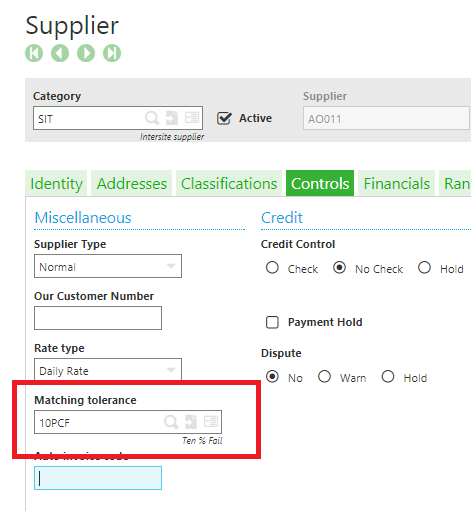The image size is (471, 511).
Task: Click the Supplier code field AO011
Action: coord(386,118)
